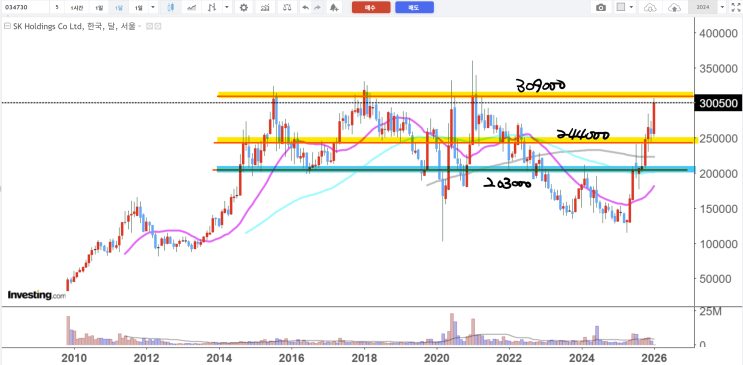Open the indicators icon
The image size is (743, 365).
(x=266, y=7)
